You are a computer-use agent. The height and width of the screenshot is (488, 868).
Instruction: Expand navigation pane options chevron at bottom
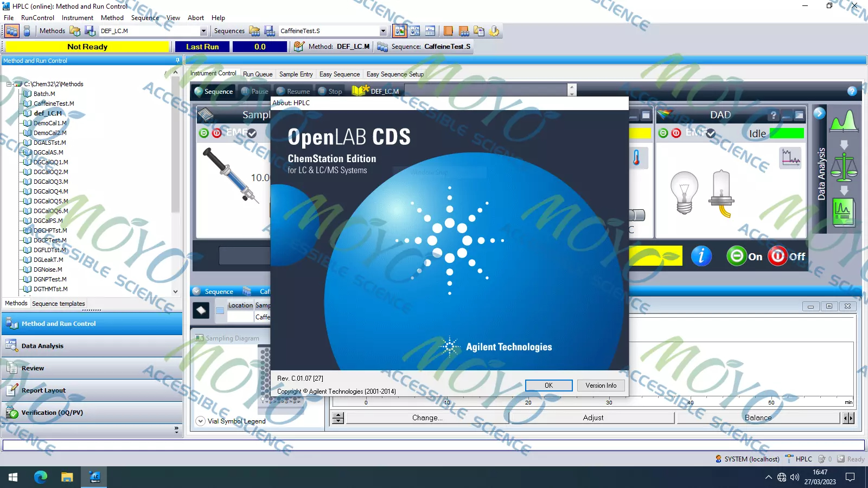point(176,430)
